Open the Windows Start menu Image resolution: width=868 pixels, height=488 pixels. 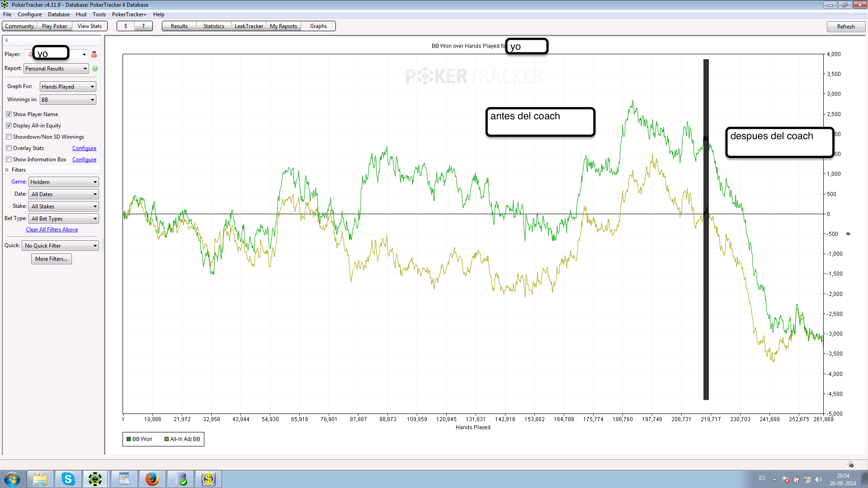click(12, 479)
